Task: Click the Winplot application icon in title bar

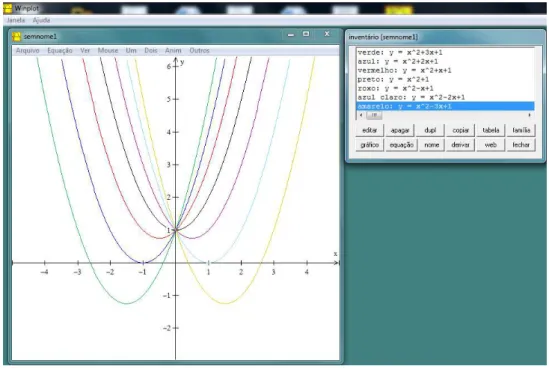Action: 8,8
